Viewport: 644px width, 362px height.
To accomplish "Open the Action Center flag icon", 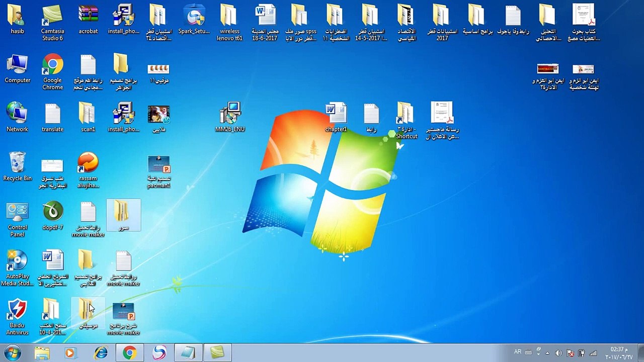I will 570,353.
